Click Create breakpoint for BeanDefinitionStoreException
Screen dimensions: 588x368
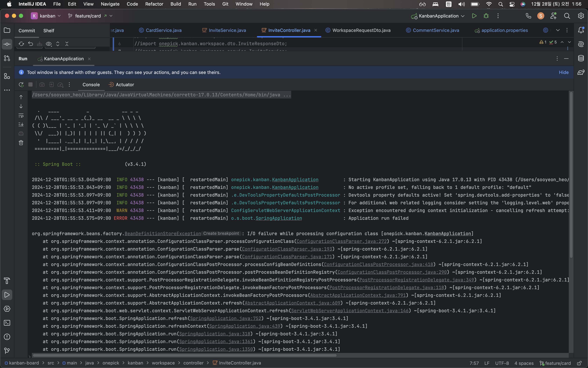[x=221, y=233]
